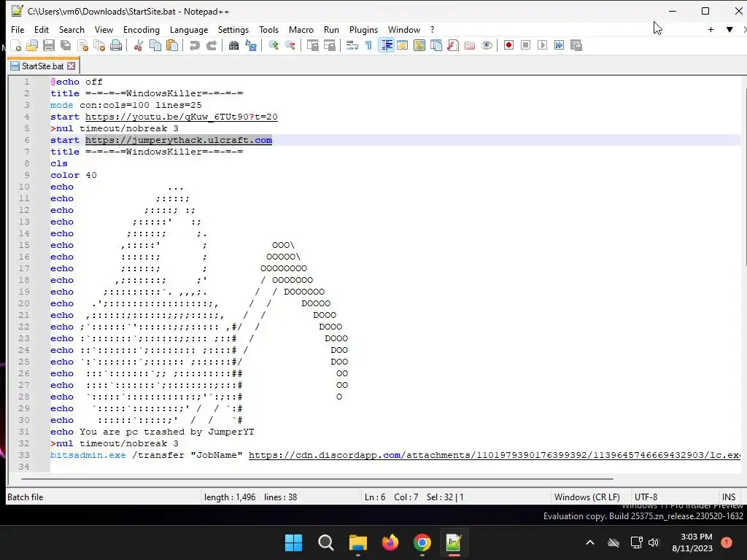Image resolution: width=747 pixels, height=560 pixels.
Task: Open the Search menu
Action: (x=71, y=29)
